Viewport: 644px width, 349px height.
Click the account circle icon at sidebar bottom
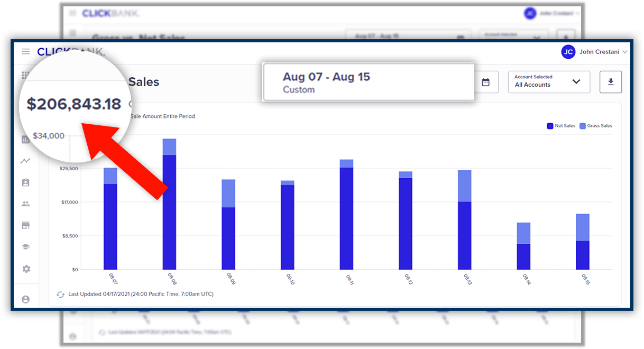point(25,299)
